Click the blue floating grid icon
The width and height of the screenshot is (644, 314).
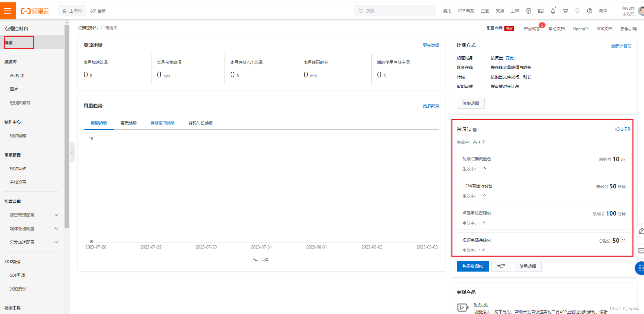pyautogui.click(x=640, y=268)
